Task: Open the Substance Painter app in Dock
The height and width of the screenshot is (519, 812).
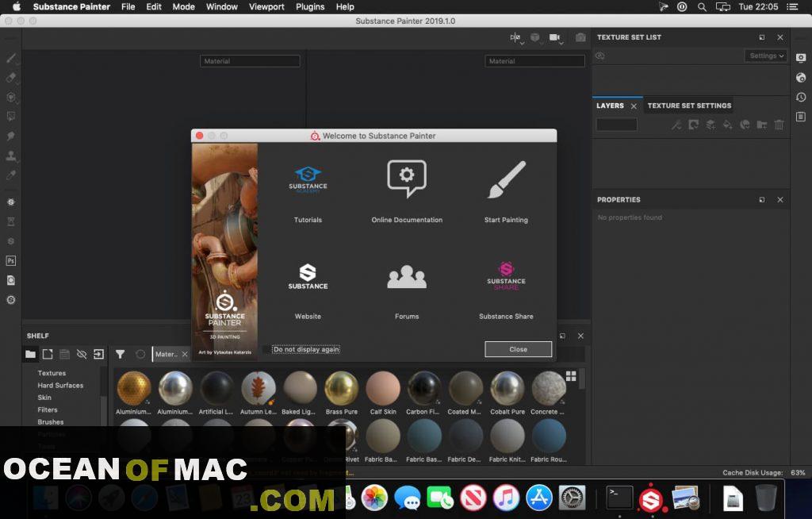Action: coord(651,498)
